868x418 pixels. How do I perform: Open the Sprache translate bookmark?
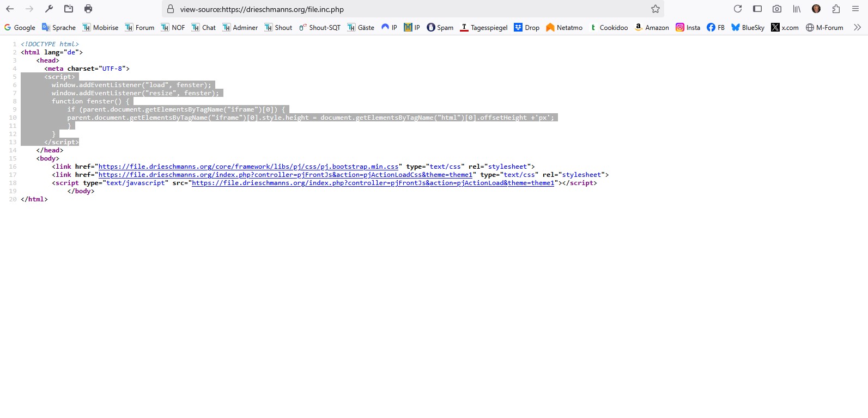pos(59,27)
